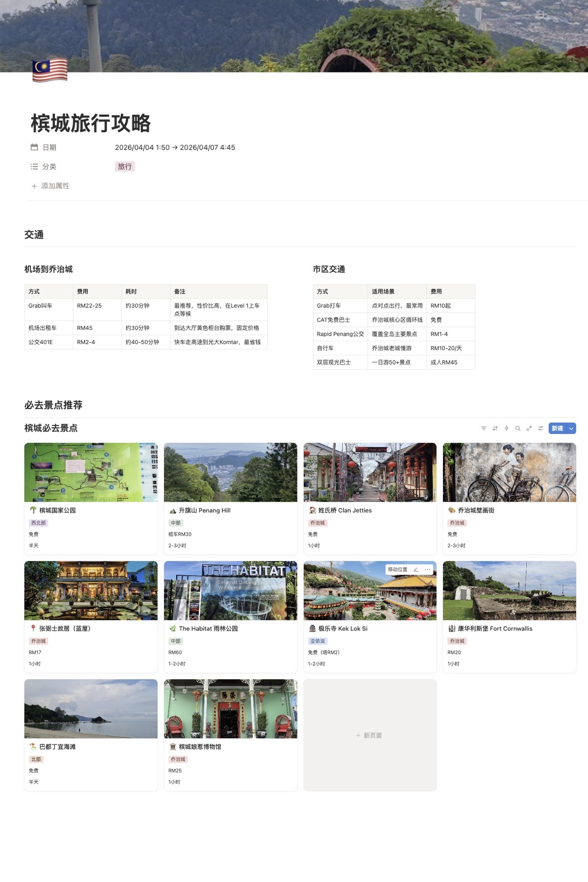The image size is (588, 882).
Task: Click the 新页面 empty gallery card
Action: (x=369, y=735)
